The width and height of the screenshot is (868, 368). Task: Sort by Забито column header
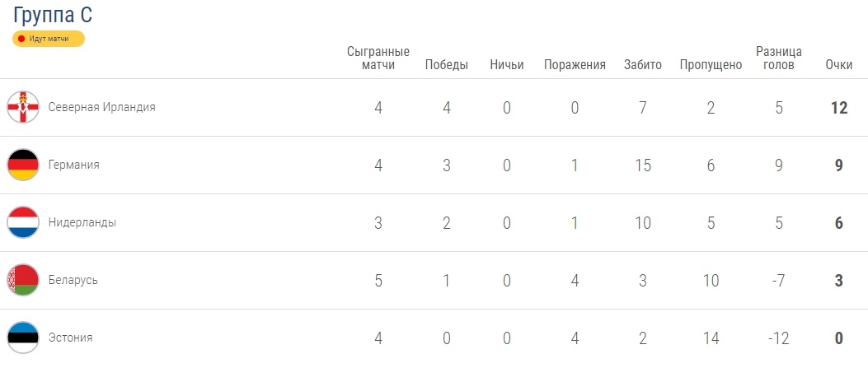point(643,65)
